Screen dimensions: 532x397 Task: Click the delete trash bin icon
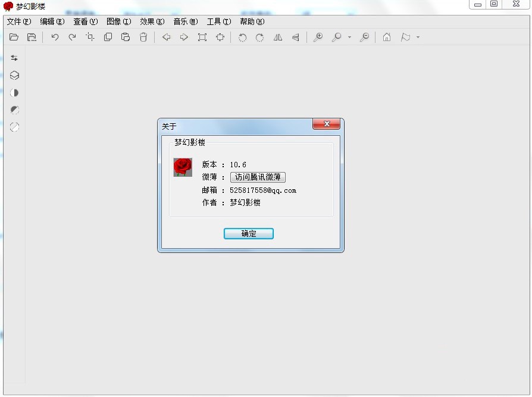point(143,37)
